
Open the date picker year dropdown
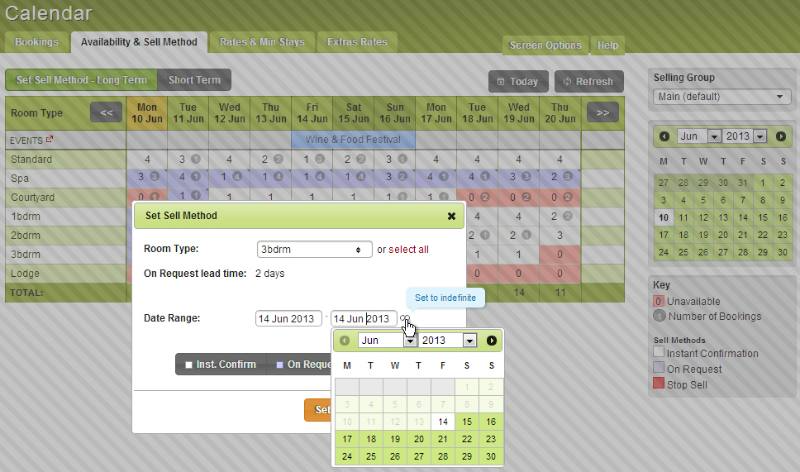[447, 340]
